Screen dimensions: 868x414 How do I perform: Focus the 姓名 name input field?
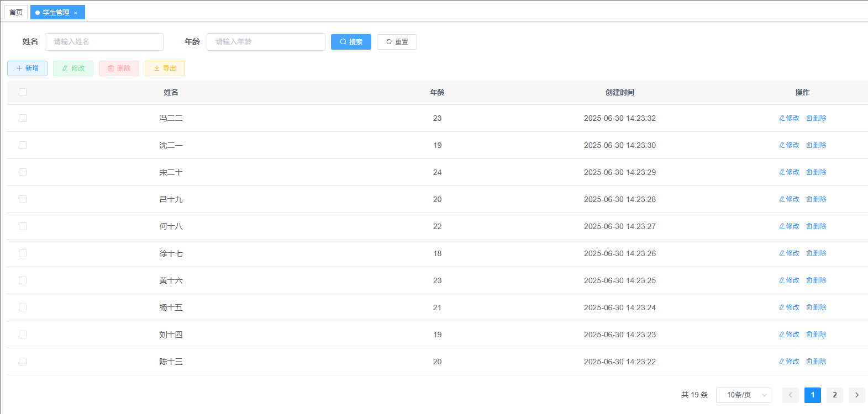104,42
